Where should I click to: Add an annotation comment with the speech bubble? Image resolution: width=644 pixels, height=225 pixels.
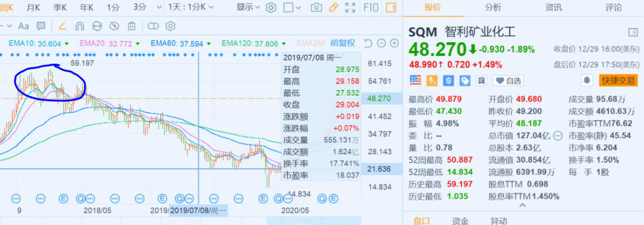click(x=41, y=26)
